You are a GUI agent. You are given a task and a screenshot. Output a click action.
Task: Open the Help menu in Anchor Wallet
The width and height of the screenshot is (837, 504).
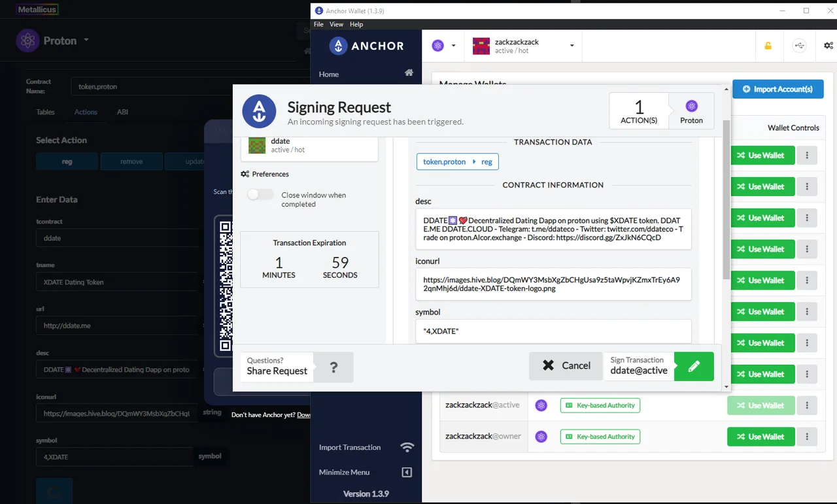coord(356,24)
